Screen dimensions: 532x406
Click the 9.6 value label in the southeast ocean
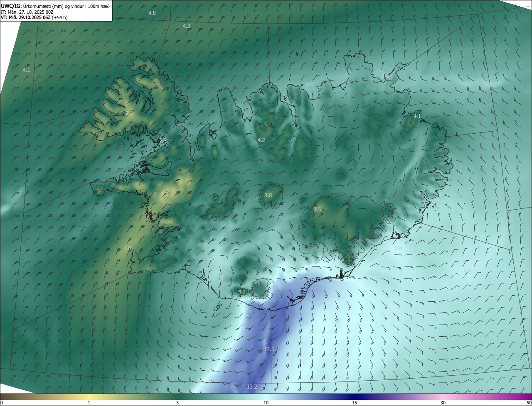tap(467, 270)
